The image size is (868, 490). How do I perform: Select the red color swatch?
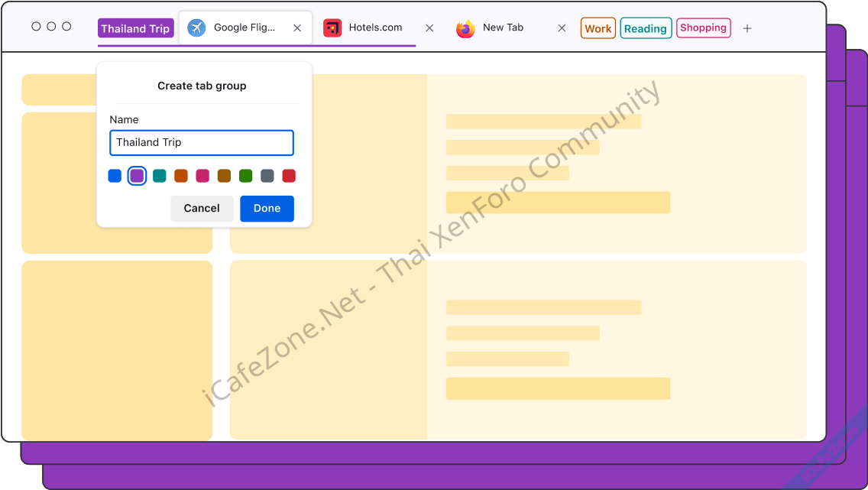(x=289, y=175)
